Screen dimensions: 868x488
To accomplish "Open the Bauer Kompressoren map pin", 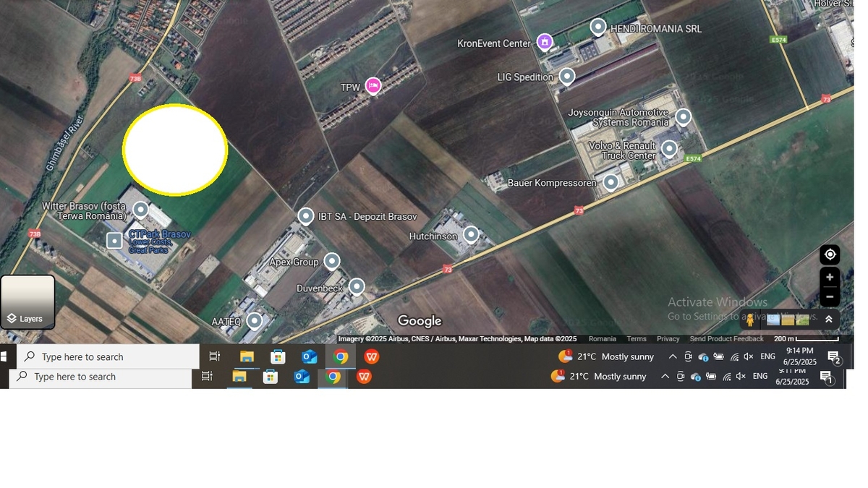I will pos(611,182).
